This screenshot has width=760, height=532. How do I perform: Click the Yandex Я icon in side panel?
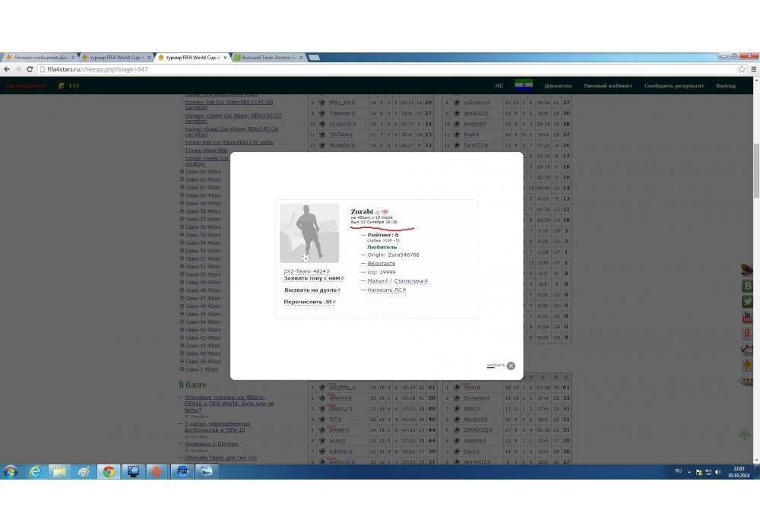747,334
